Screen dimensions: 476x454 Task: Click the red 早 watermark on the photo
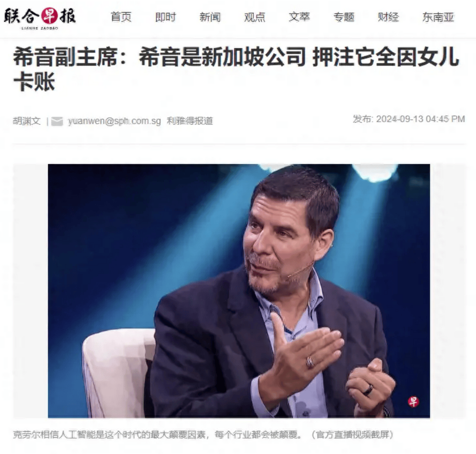tap(413, 402)
